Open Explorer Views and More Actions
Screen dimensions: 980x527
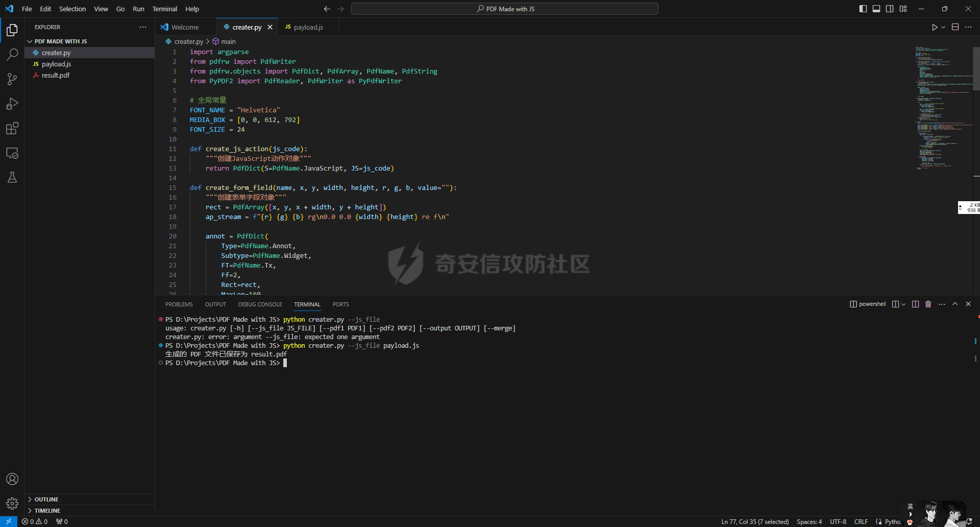pos(143,27)
